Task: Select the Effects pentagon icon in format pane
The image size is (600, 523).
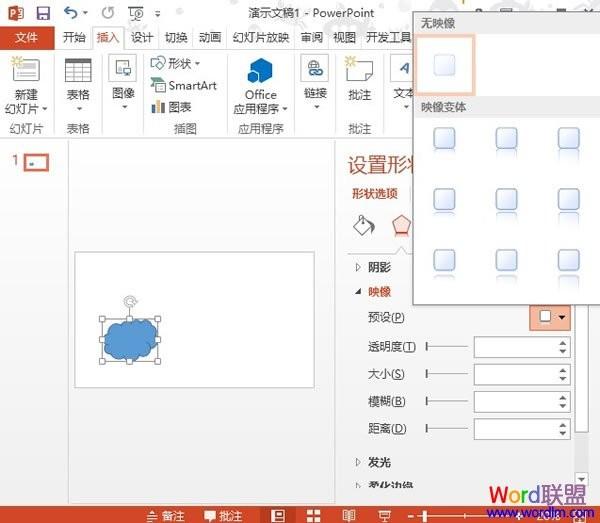Action: [x=401, y=224]
